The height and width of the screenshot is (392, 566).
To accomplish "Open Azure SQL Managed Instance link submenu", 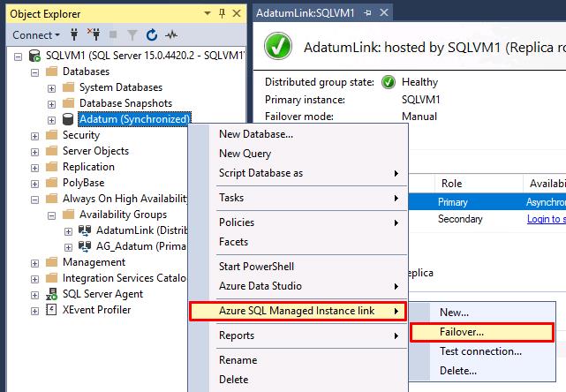I will 298,311.
